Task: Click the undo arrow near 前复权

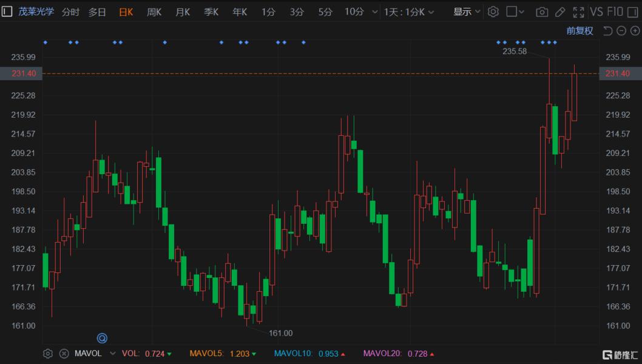Action: tap(607, 31)
